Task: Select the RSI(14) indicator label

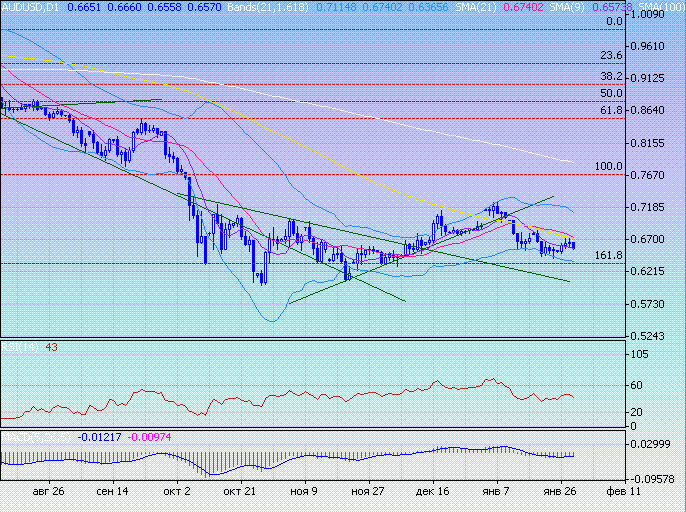Action: coord(18,347)
